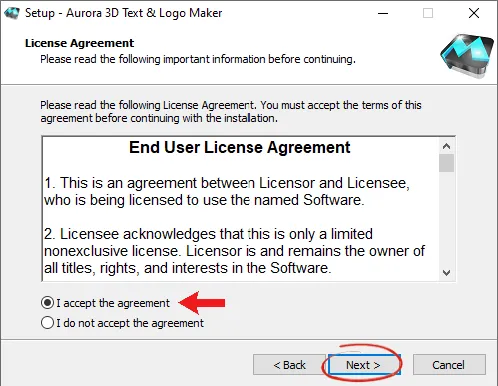Continue installation with the Next button
498x386 pixels.
tap(364, 365)
